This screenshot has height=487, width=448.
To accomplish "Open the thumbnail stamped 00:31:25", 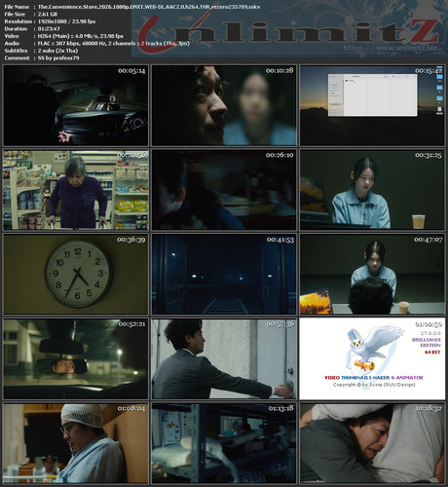I will point(372,190).
